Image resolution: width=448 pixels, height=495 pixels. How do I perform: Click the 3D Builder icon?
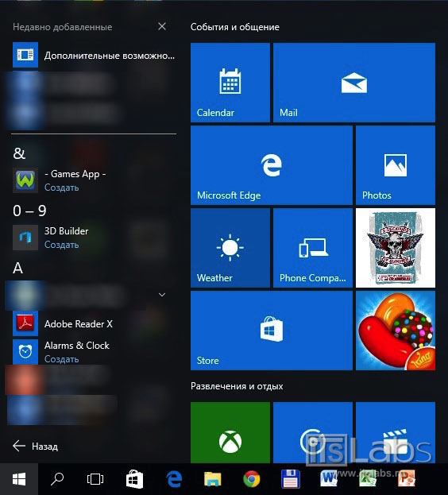coord(25,238)
